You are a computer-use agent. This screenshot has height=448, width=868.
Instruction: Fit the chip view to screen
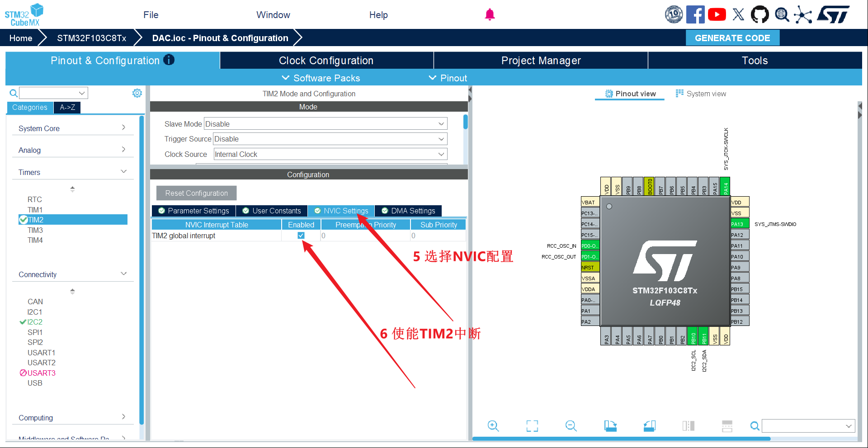click(x=532, y=426)
